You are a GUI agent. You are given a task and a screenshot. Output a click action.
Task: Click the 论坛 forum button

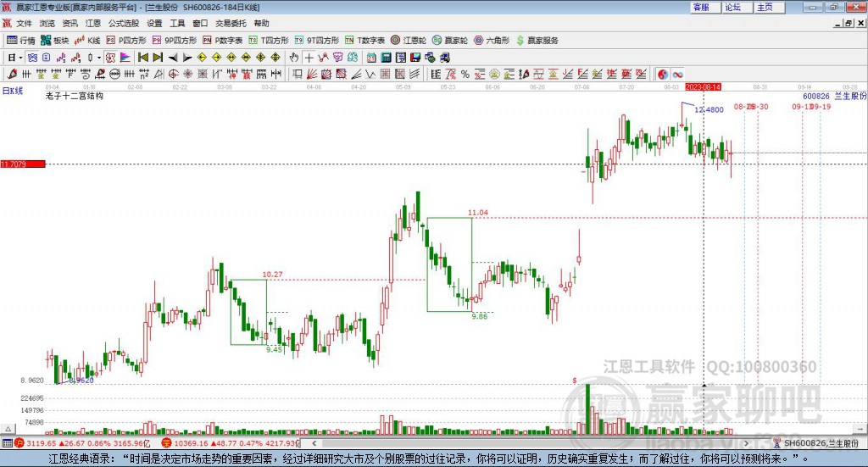pyautogui.click(x=737, y=7)
